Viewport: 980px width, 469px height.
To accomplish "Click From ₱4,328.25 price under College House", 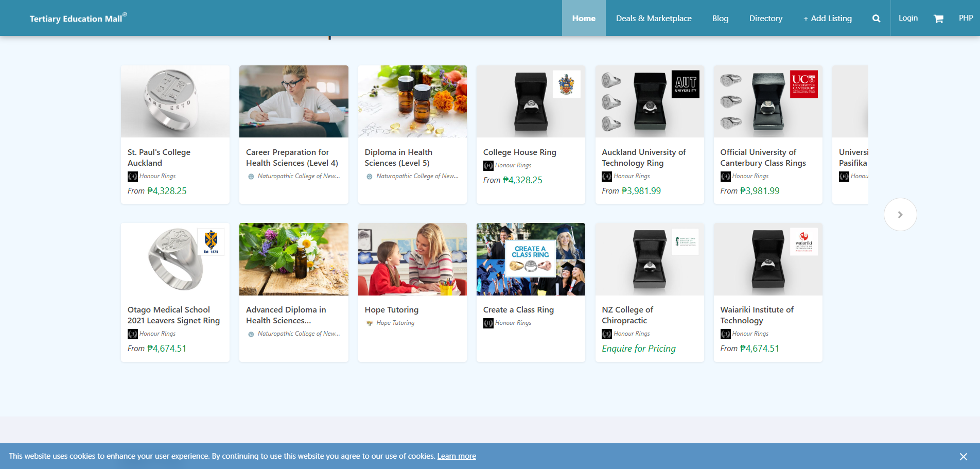I will point(513,180).
